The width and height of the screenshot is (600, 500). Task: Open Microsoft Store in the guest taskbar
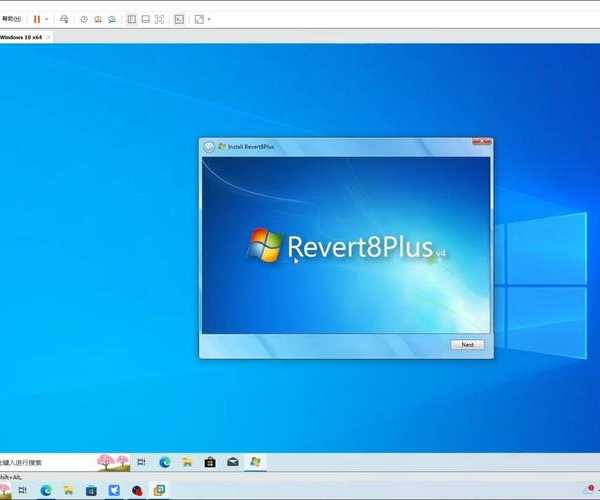coord(210,462)
